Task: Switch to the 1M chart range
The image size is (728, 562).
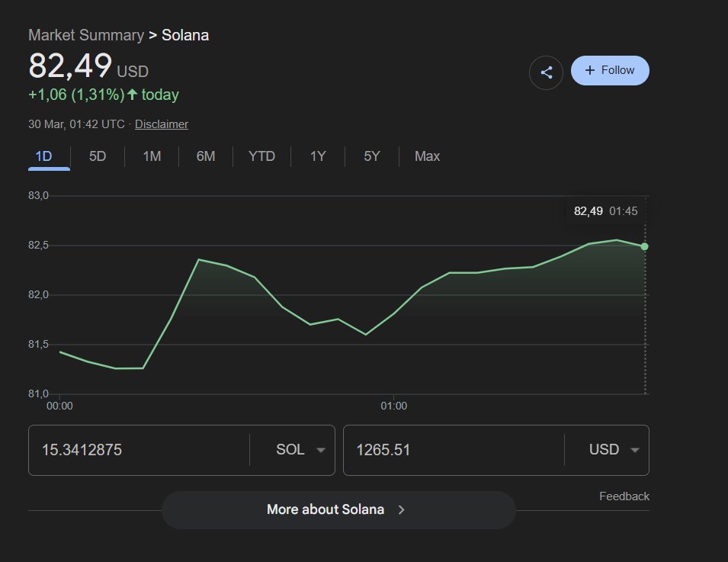Action: 152,156
